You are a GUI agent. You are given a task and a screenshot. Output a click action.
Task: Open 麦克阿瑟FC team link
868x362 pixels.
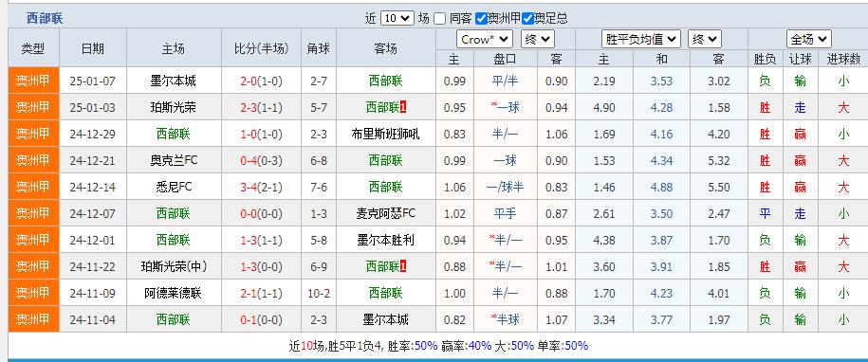pos(385,214)
